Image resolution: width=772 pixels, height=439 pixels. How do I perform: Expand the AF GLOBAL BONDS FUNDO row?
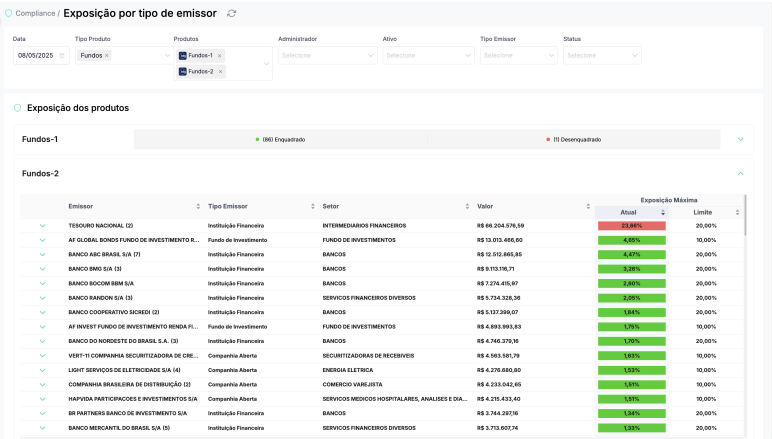42,240
